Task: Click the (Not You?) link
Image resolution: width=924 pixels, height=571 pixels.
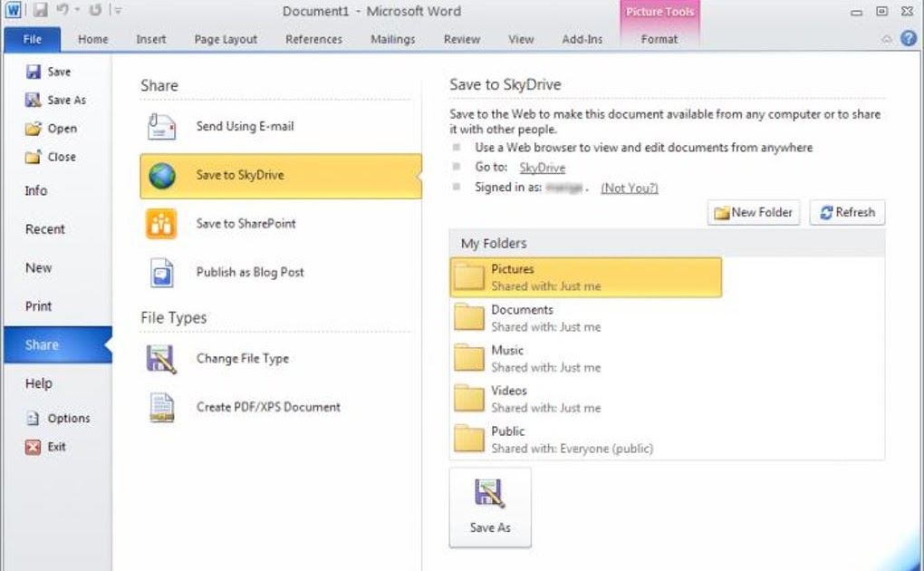Action: pos(630,188)
